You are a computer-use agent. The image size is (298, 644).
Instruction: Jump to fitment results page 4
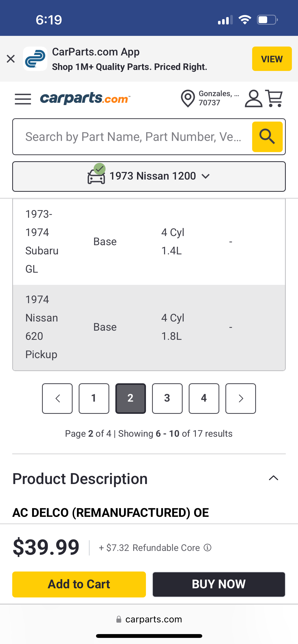tap(204, 398)
